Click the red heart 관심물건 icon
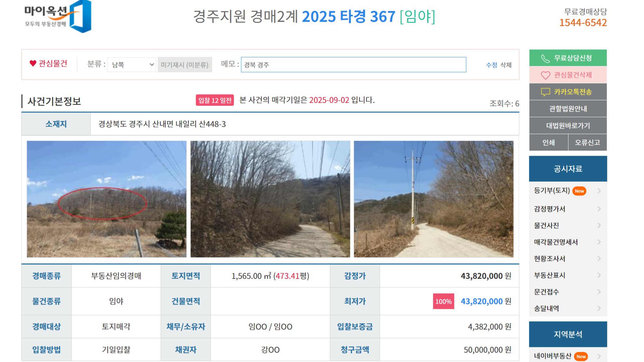 pos(33,63)
